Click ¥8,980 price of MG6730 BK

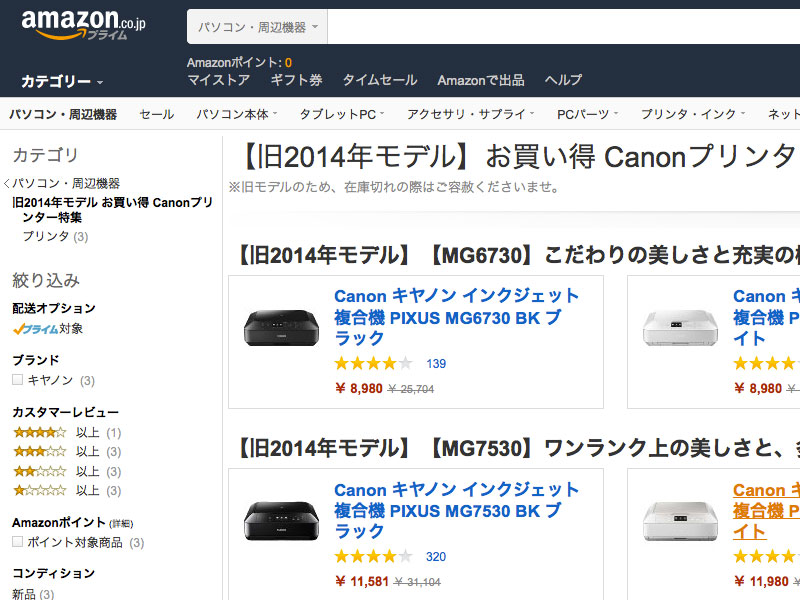point(359,389)
